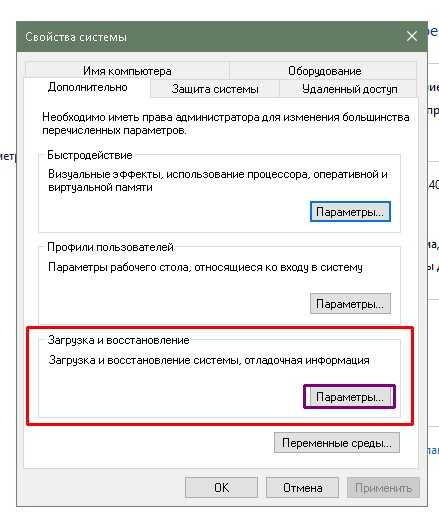Click the Профили пользователей group heading

(110, 247)
